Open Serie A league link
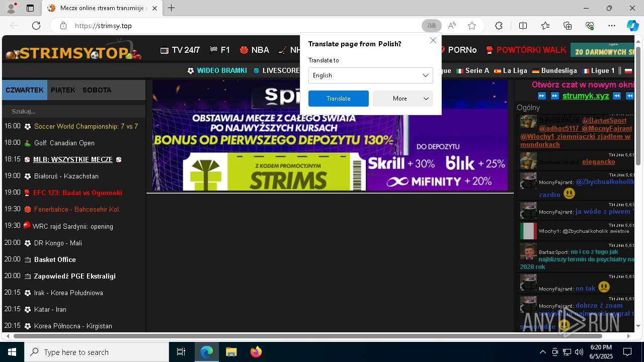 click(472, 71)
